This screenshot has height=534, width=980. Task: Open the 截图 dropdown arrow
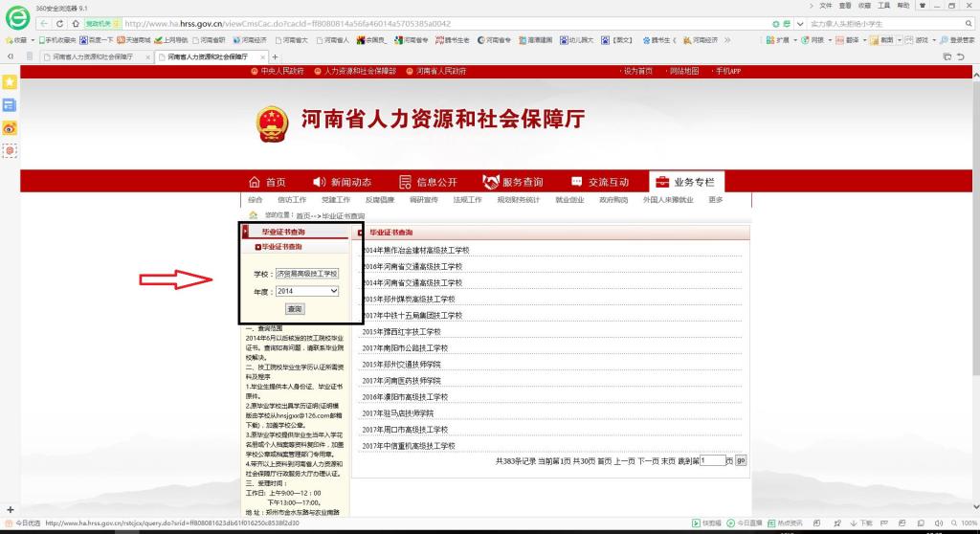click(900, 40)
